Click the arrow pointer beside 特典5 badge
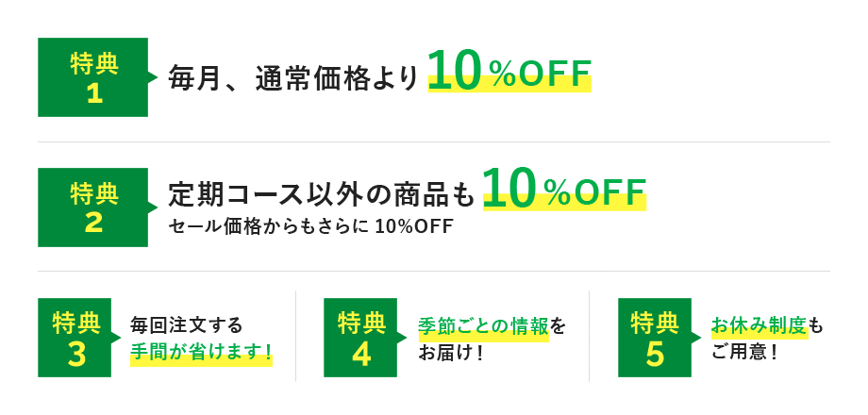The width and height of the screenshot is (868, 415). click(696, 339)
